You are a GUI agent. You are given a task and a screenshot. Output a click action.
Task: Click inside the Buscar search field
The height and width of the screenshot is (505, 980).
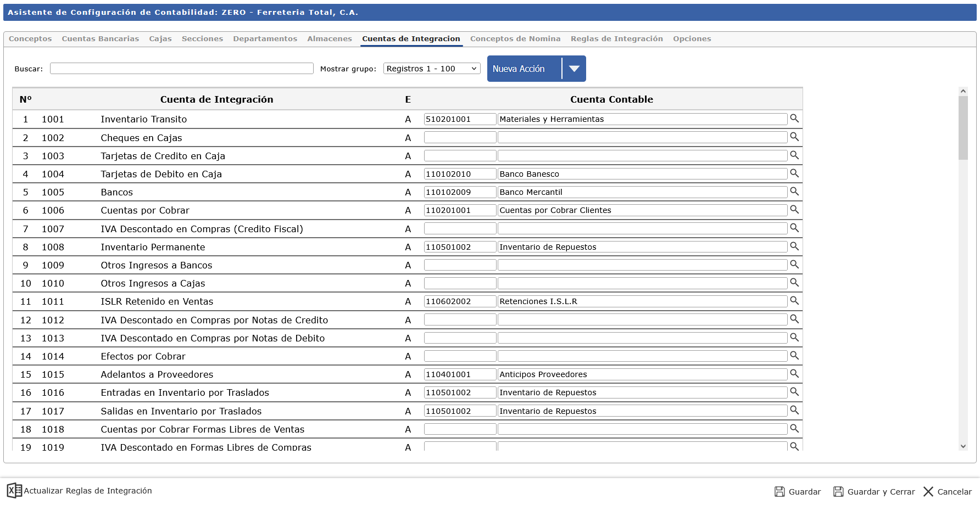[181, 68]
